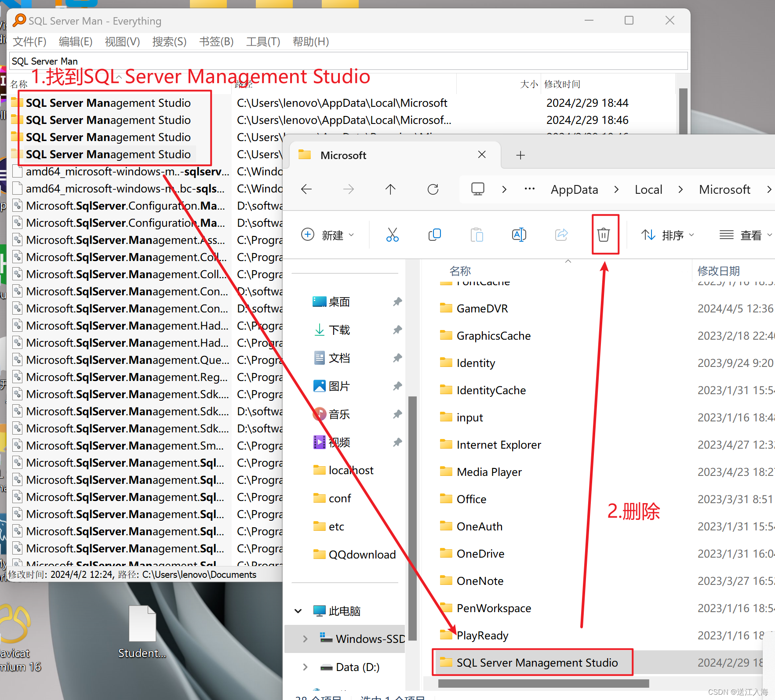Click the Rename icon in Explorer toolbar
The height and width of the screenshot is (700, 775).
tap(519, 235)
